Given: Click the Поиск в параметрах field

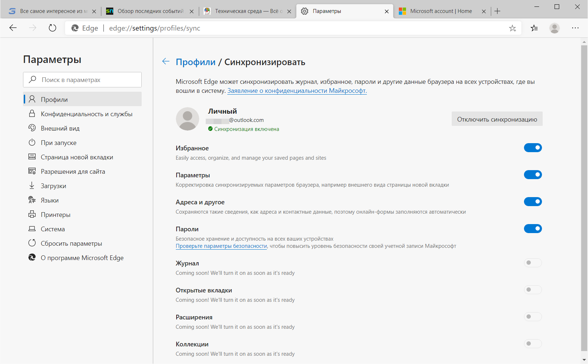Looking at the screenshot, I should click(x=82, y=79).
